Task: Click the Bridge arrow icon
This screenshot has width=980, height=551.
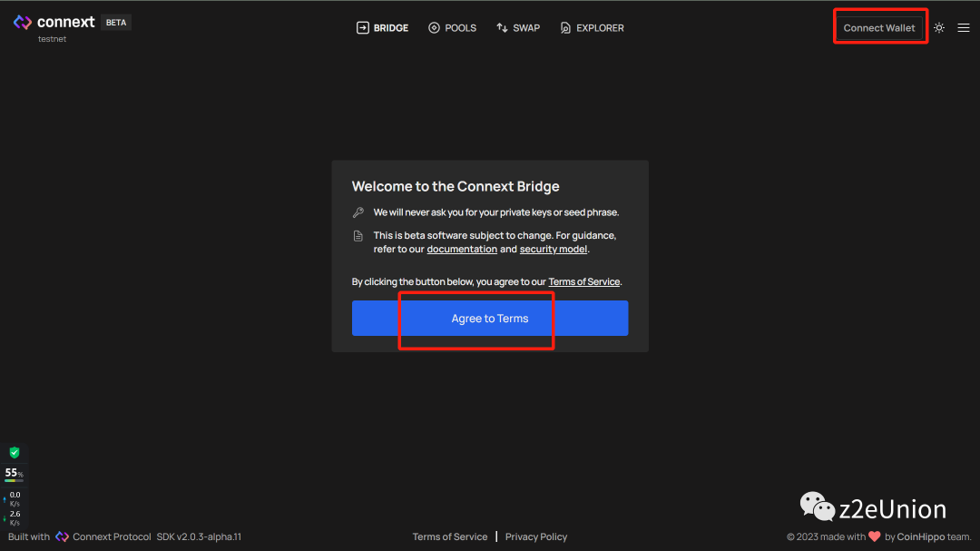Action: point(363,28)
